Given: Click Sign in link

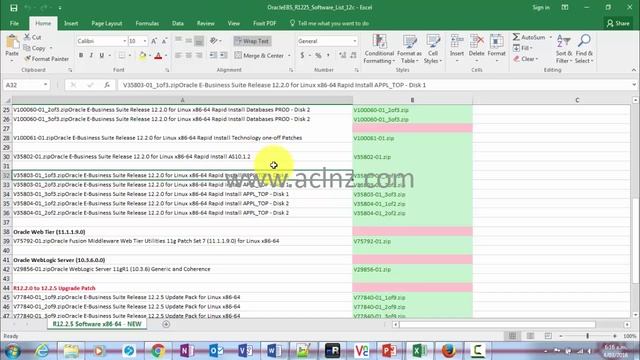Looking at the screenshot, I should (541, 7).
